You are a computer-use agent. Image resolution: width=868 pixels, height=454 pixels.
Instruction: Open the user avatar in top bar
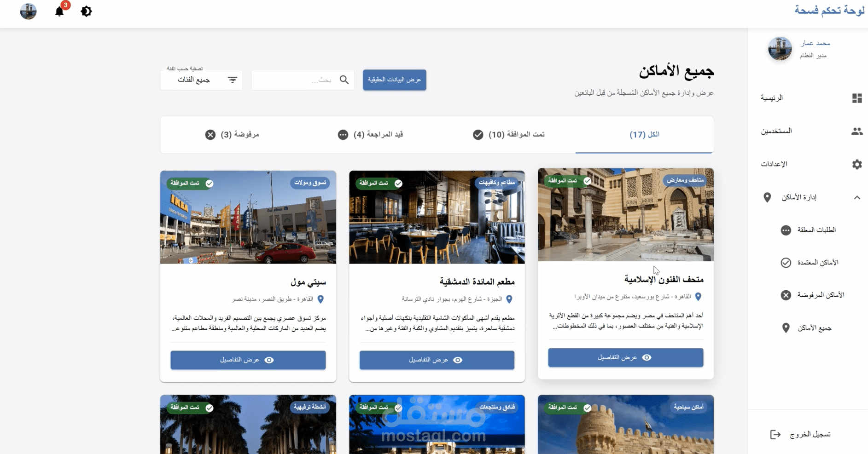pos(28,11)
